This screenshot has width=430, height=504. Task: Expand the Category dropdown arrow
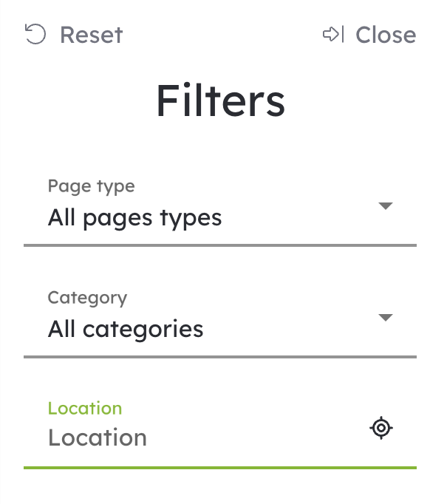click(x=386, y=318)
